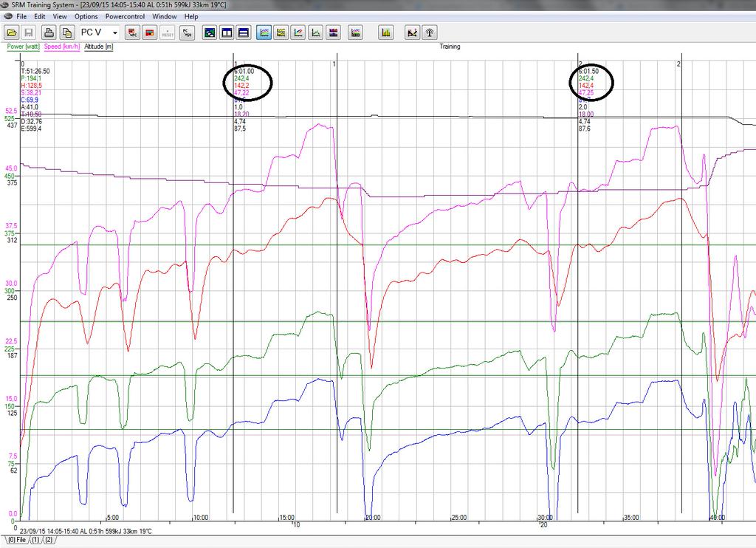Click the 15:00 time axis label
This screenshot has height=548, width=756.
click(x=286, y=518)
